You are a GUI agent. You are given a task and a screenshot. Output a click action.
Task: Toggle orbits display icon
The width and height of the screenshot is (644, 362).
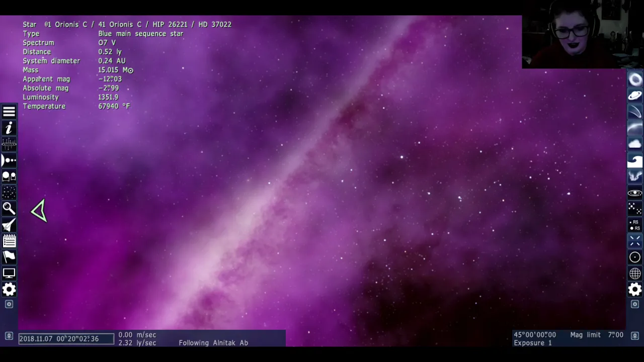(x=635, y=193)
